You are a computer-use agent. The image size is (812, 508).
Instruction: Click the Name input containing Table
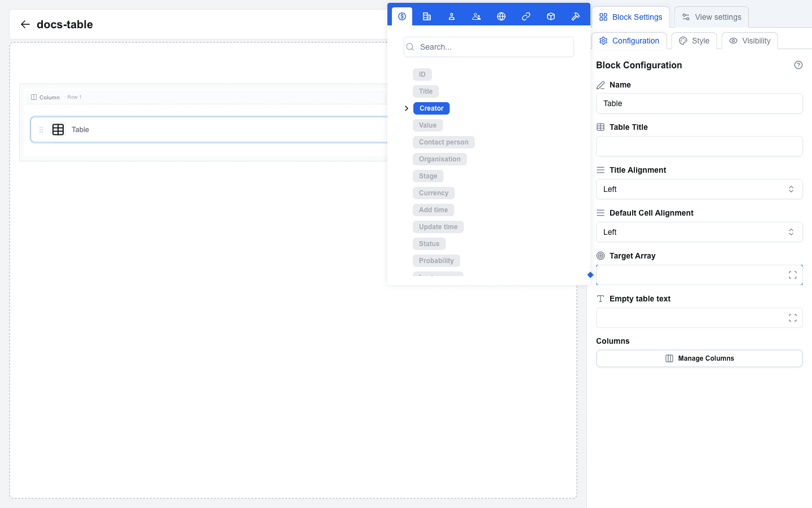(x=699, y=103)
